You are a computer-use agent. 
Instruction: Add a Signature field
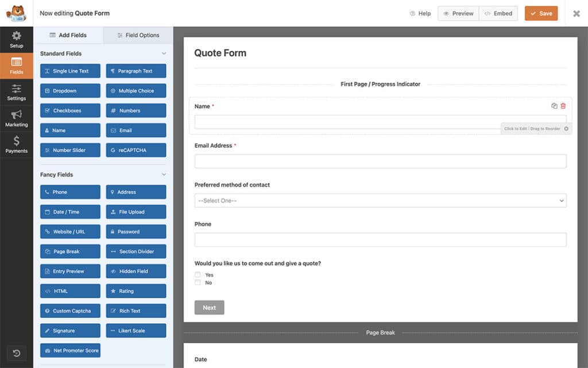(70, 331)
